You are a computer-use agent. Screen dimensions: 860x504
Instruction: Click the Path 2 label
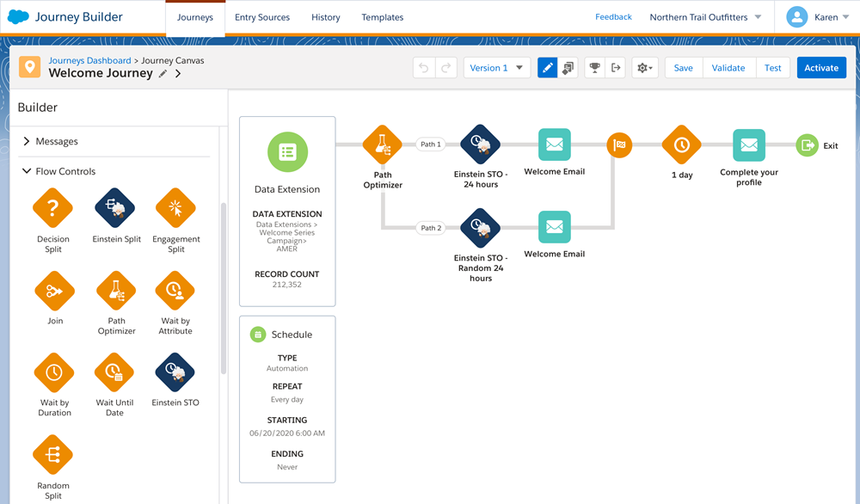pos(431,228)
